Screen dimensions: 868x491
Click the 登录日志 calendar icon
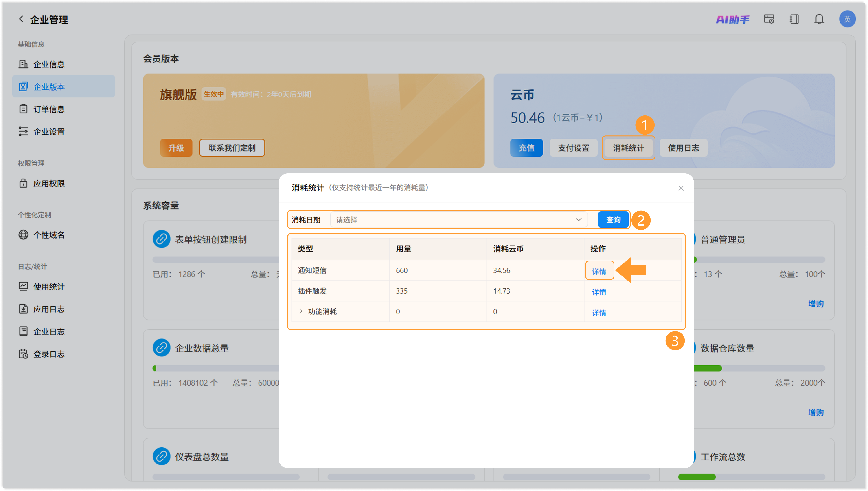[23, 354]
